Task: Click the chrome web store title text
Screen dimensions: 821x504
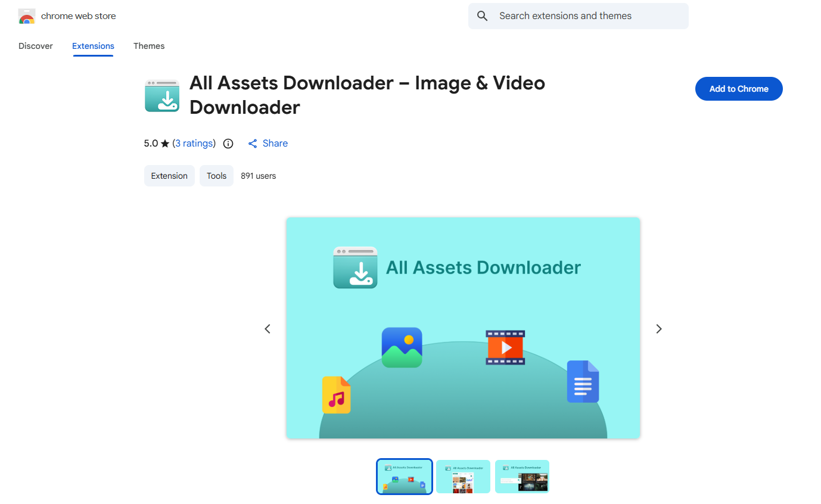Action: (79, 16)
